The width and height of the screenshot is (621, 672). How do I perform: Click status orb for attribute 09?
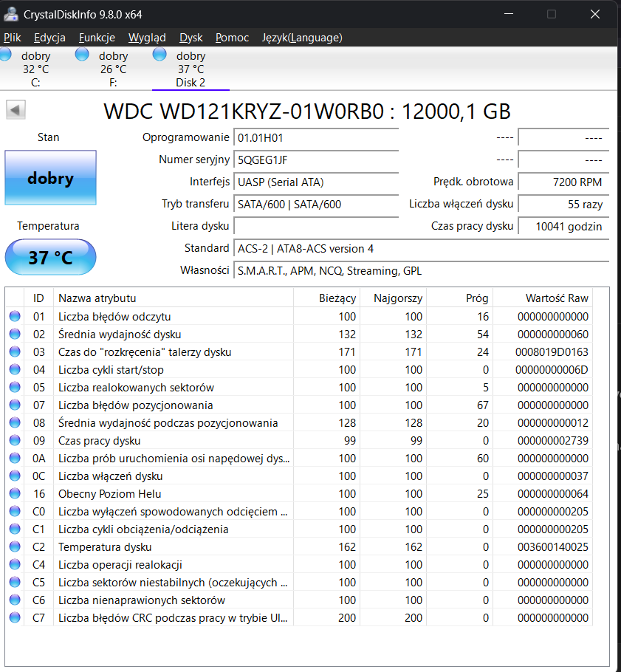tap(15, 440)
